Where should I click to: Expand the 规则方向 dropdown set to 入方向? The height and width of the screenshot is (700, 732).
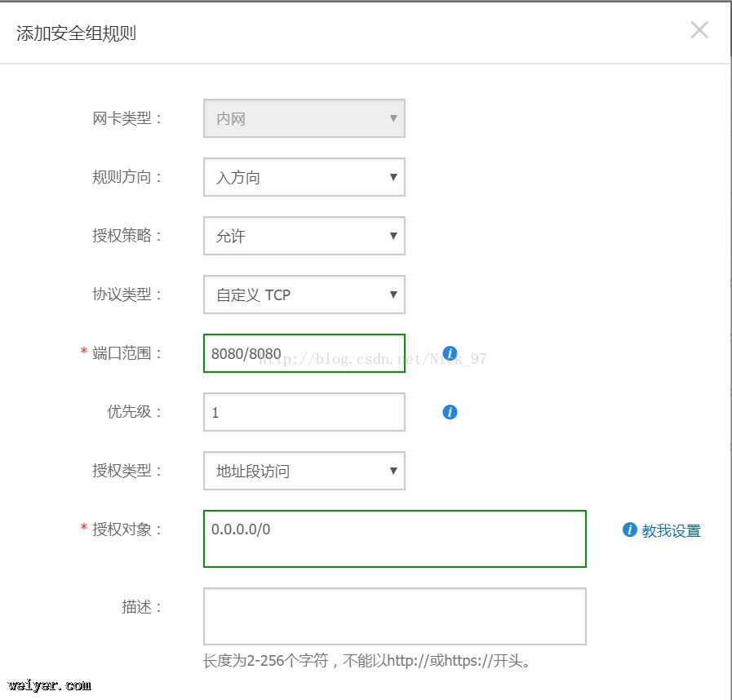point(304,177)
